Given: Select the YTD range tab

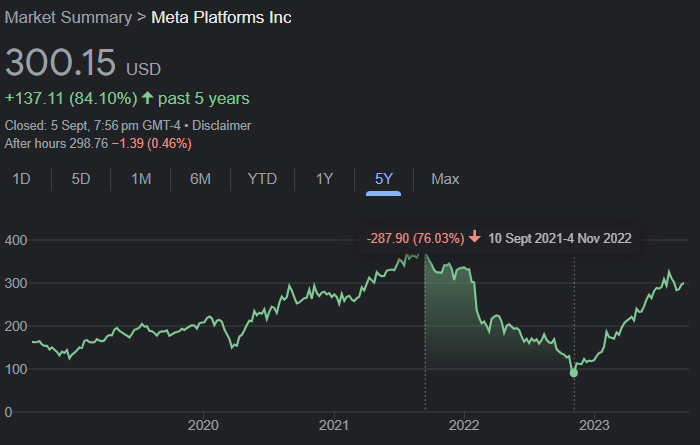Looking at the screenshot, I should point(262,179).
